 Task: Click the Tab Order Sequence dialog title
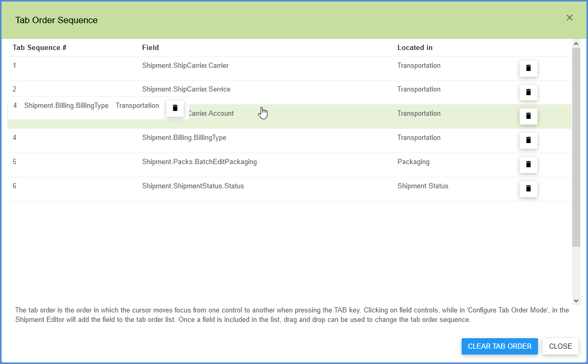pyautogui.click(x=56, y=20)
